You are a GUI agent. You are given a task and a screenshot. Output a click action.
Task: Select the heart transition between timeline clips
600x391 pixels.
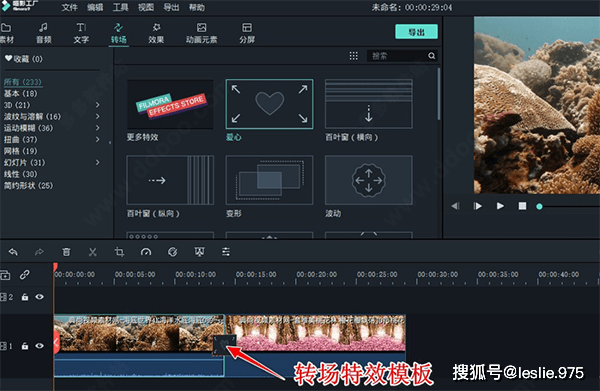[x=225, y=345]
